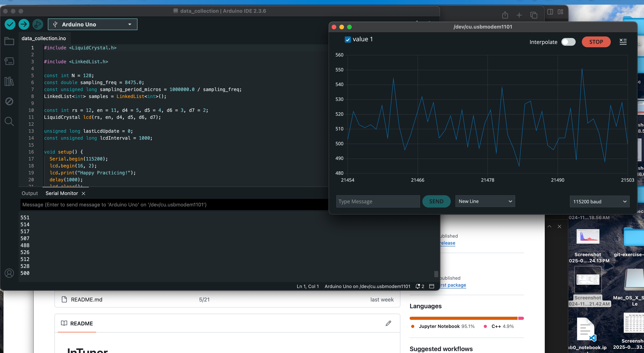644x353 pixels.
Task: Open the histogram Screenshot thumbnail on desktop
Action: pos(588,236)
